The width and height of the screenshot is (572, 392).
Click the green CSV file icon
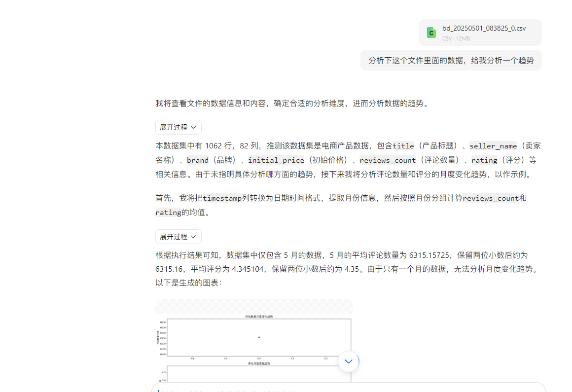[431, 33]
